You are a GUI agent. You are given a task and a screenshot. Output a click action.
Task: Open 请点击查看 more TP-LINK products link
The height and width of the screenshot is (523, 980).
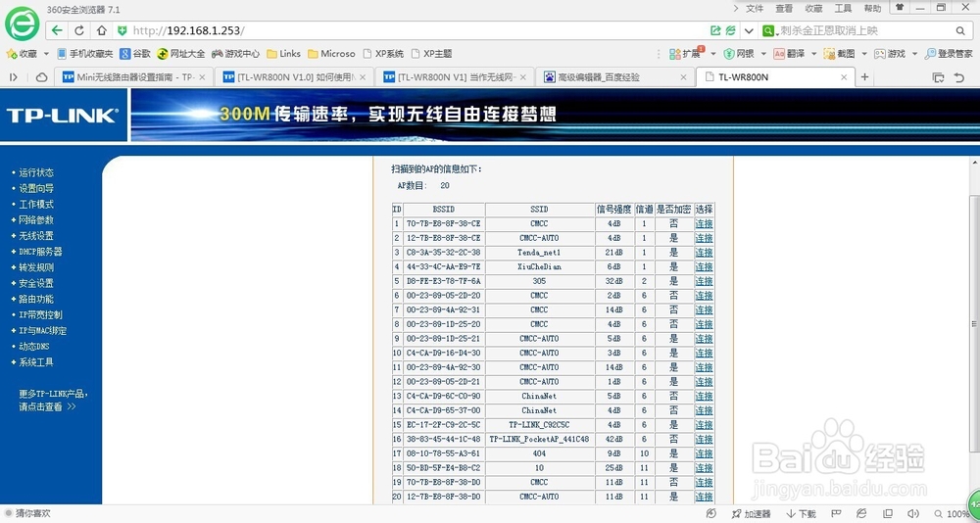pyautogui.click(x=47, y=406)
